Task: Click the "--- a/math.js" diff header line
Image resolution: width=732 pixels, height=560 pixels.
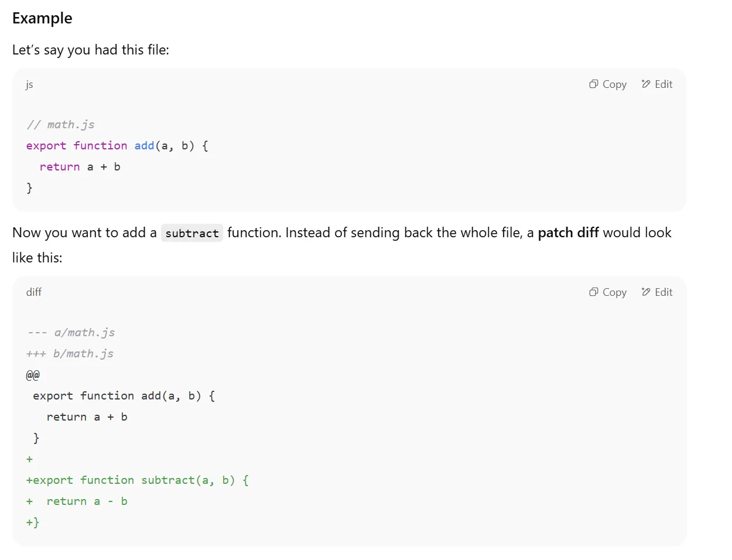Action: pyautogui.click(x=71, y=333)
